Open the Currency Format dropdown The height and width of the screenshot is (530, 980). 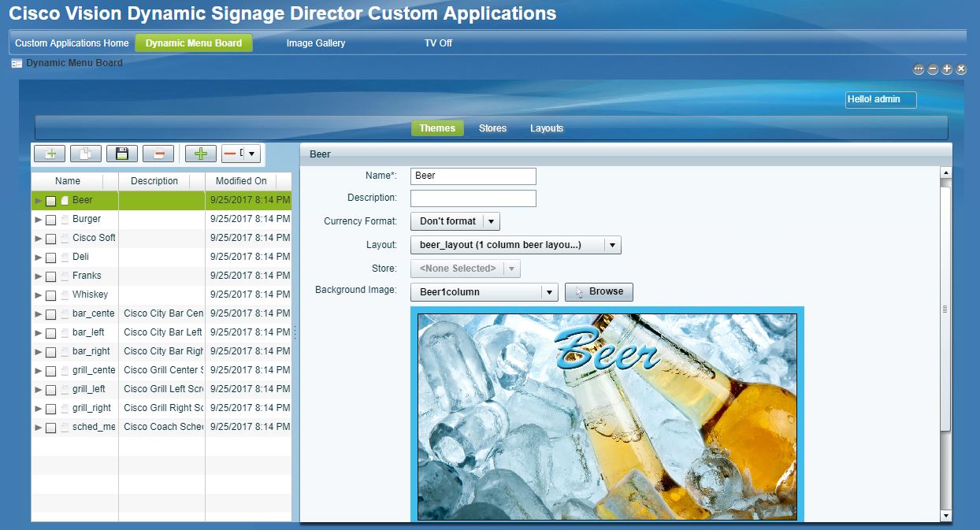[455, 221]
